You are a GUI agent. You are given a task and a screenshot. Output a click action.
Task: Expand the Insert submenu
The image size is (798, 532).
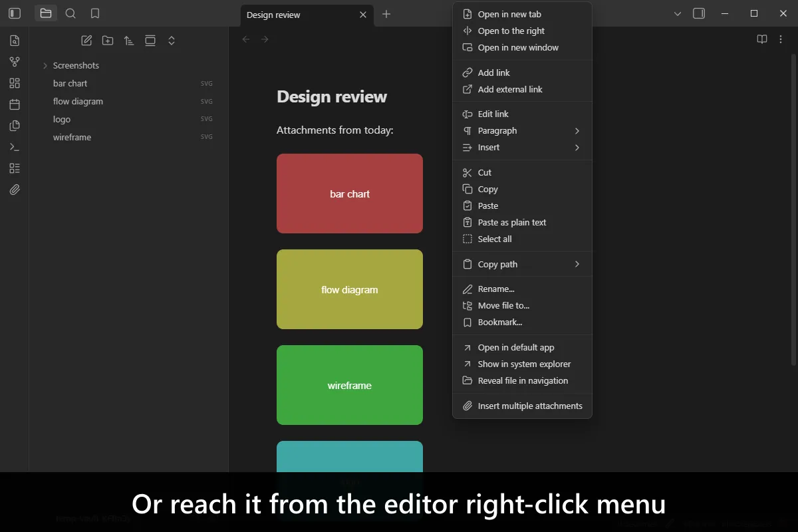tap(522, 147)
